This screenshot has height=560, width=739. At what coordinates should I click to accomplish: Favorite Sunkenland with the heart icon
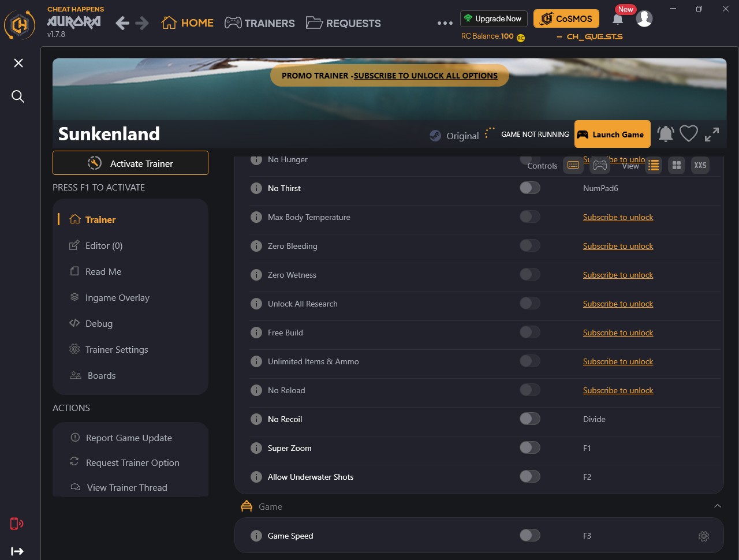[x=688, y=133]
